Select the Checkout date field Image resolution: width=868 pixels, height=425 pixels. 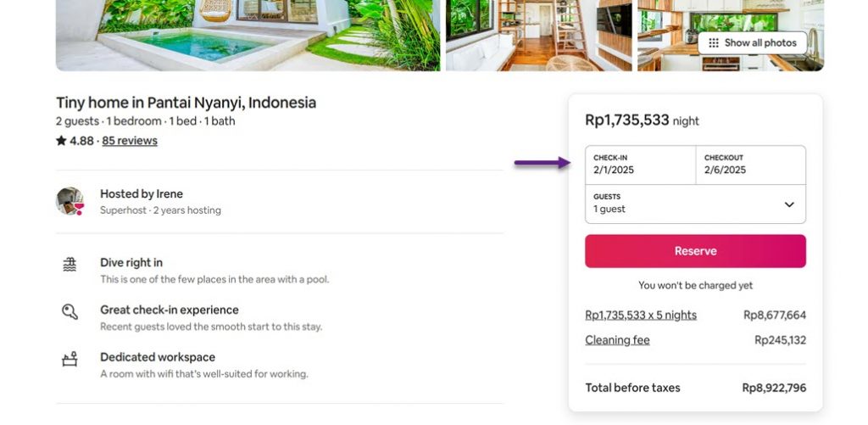tap(750, 165)
